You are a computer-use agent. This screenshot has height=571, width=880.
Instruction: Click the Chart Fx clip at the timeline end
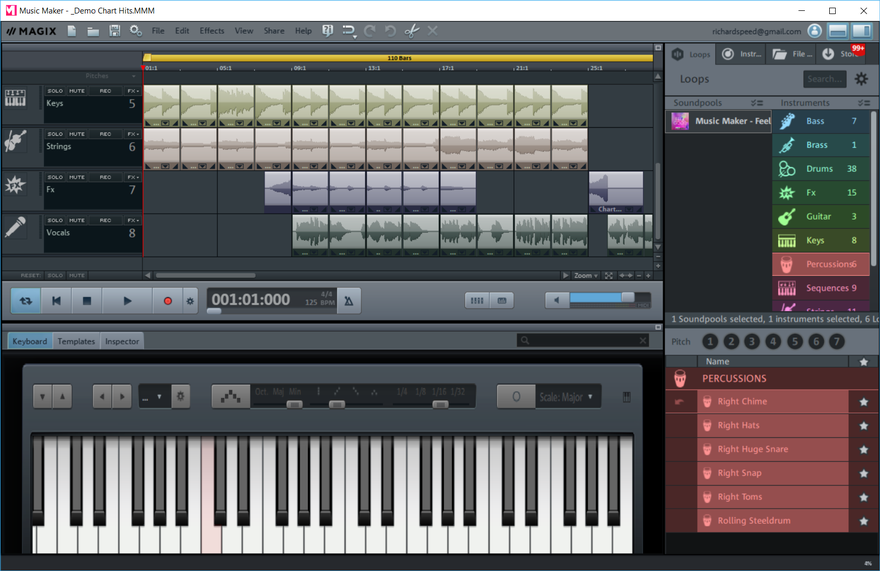616,193
